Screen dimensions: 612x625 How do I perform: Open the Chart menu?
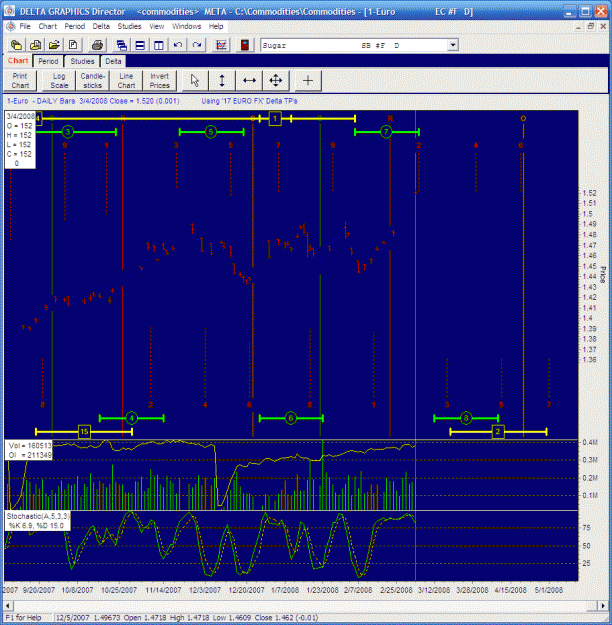click(x=47, y=26)
